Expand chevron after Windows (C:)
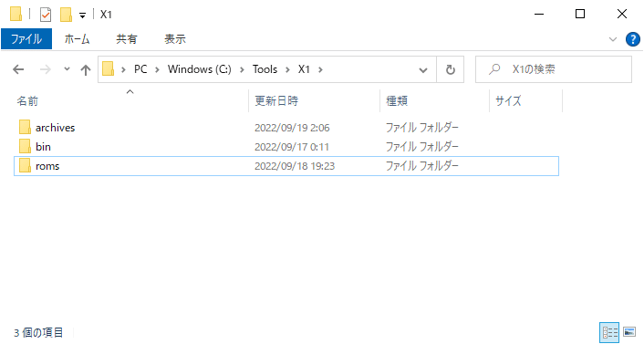The height and width of the screenshot is (344, 644). point(242,70)
